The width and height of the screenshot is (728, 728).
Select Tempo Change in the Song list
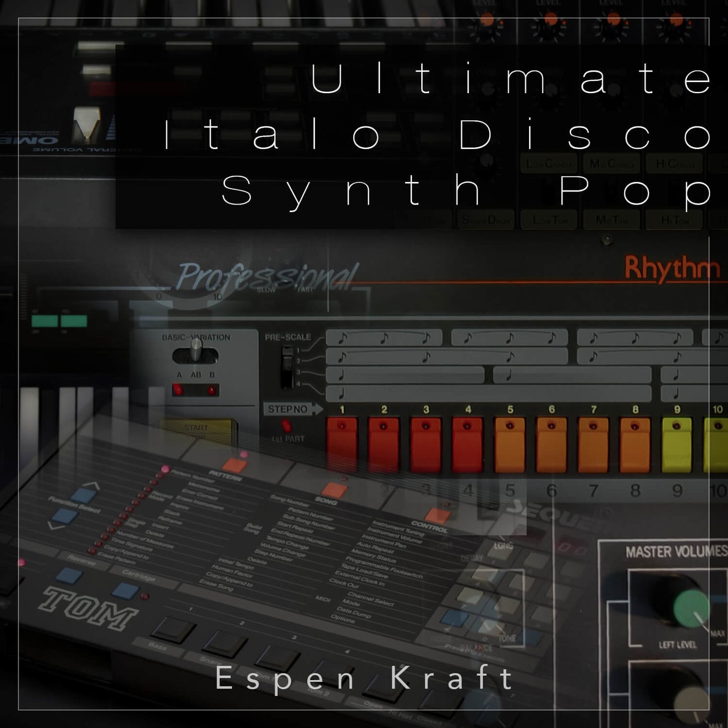(x=287, y=543)
